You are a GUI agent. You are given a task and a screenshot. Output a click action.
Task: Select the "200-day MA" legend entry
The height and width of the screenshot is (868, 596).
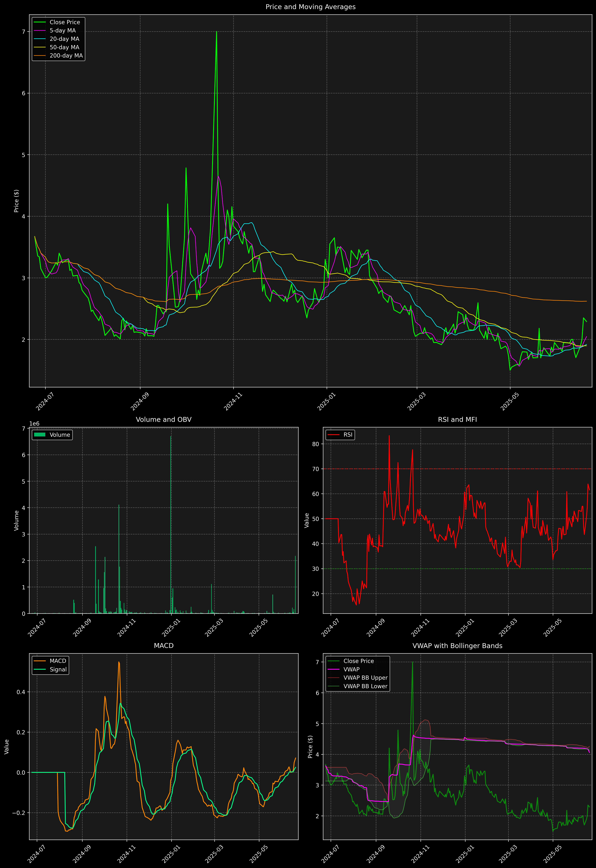tap(66, 56)
